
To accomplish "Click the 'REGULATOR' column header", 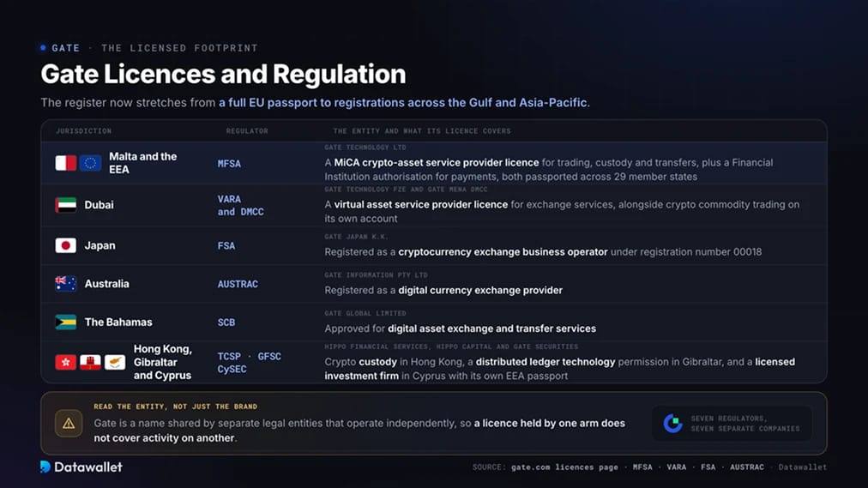I will [x=247, y=131].
